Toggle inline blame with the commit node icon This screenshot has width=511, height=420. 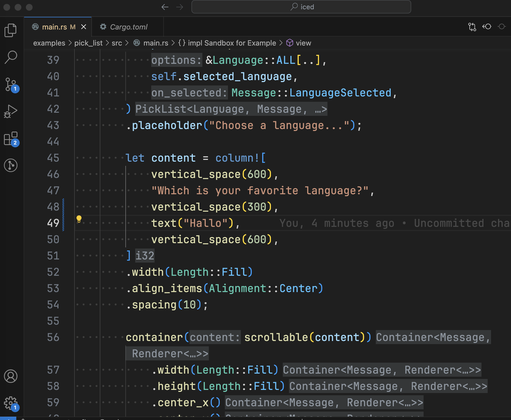tap(487, 26)
